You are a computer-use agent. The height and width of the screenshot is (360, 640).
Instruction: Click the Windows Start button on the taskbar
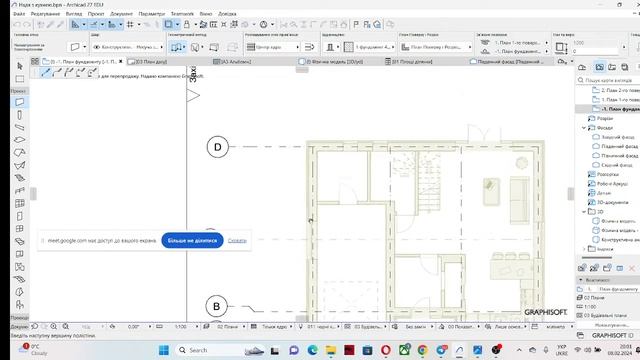[164, 350]
